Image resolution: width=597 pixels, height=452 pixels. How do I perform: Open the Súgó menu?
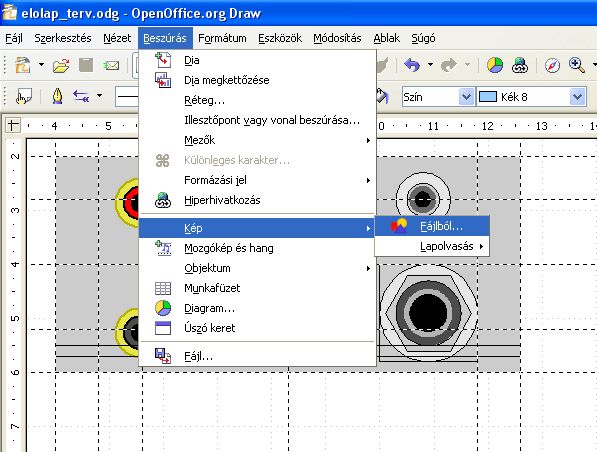(x=423, y=38)
